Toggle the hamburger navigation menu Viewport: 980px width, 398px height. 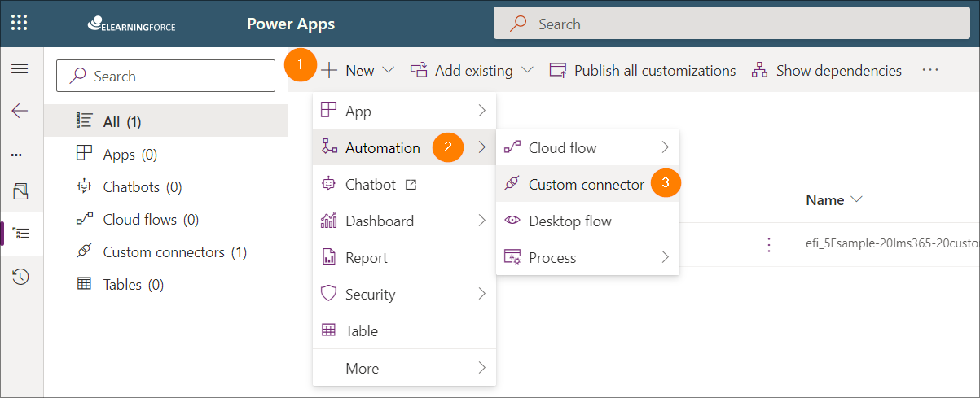tap(20, 69)
